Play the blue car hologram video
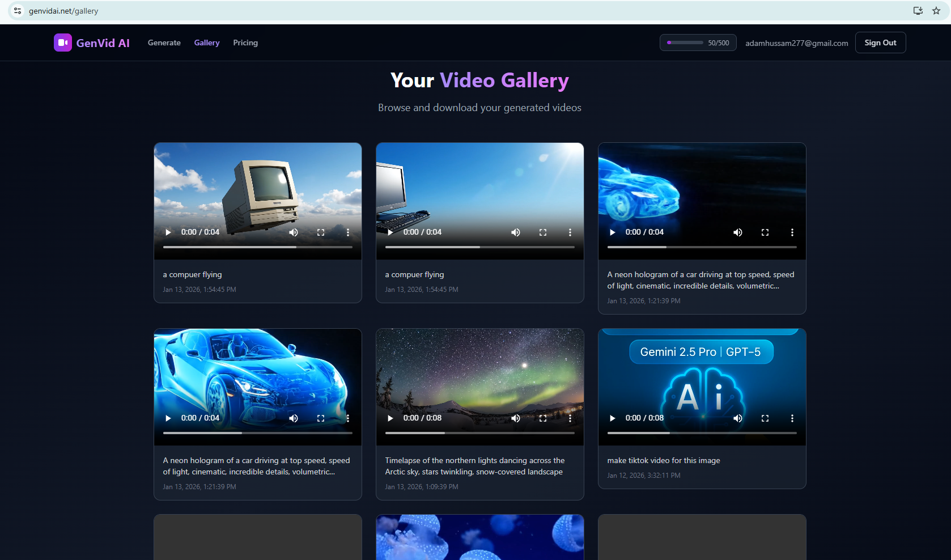This screenshot has height=560, width=951. pyautogui.click(x=168, y=418)
